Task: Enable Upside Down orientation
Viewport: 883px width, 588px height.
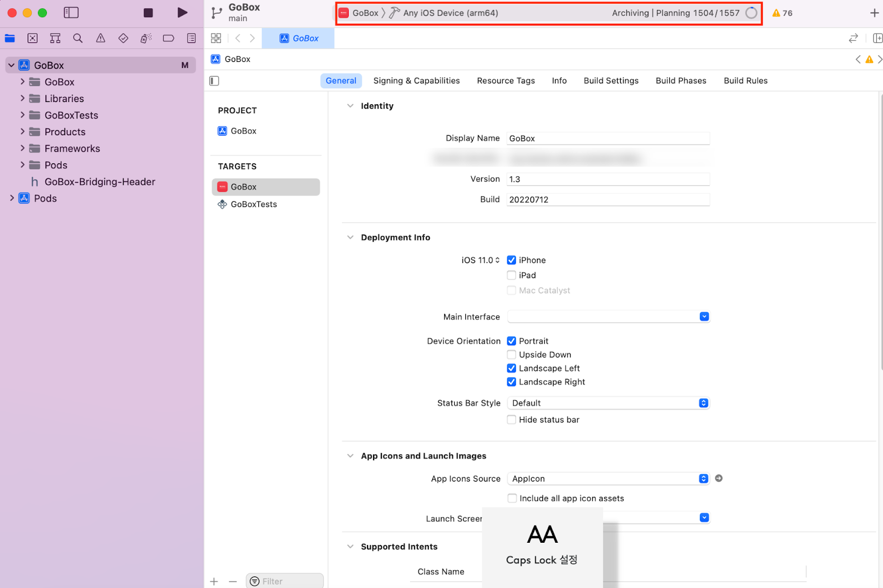Action: point(512,355)
